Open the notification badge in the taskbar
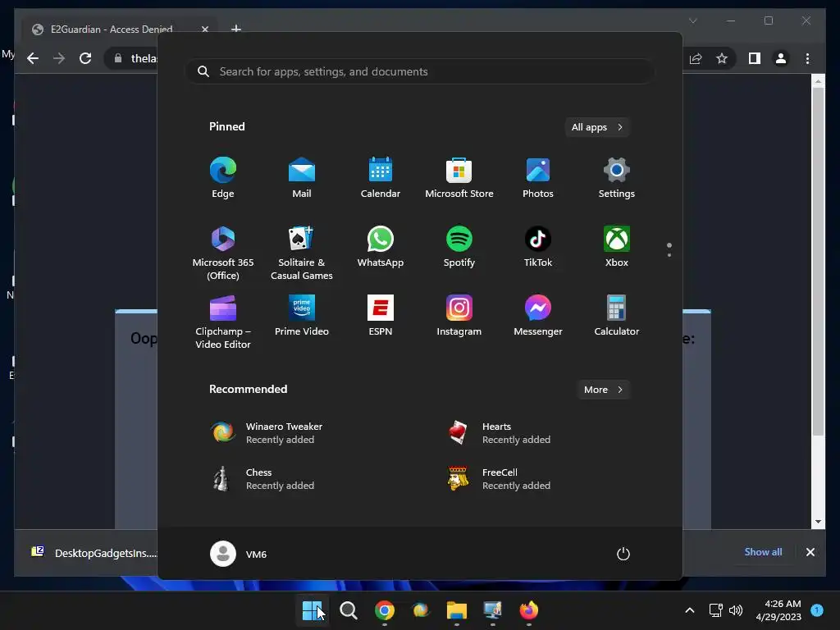840x630 pixels. (x=817, y=609)
